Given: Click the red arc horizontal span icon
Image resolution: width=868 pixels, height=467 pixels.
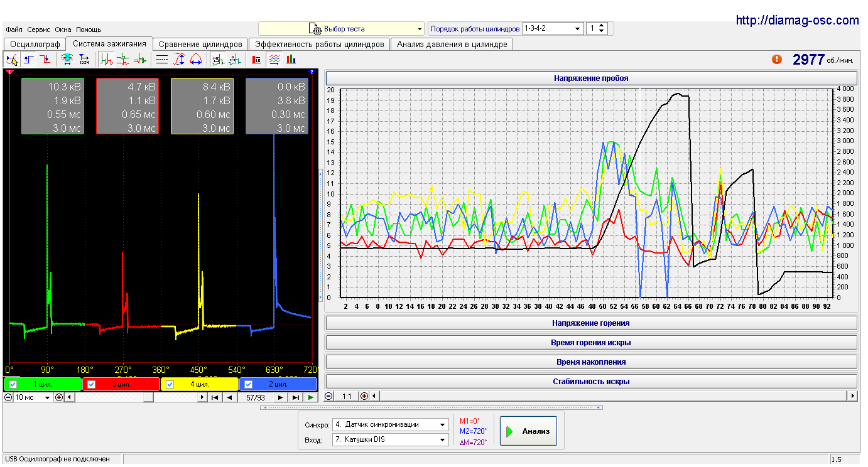Looking at the screenshot, I should pos(195,60).
